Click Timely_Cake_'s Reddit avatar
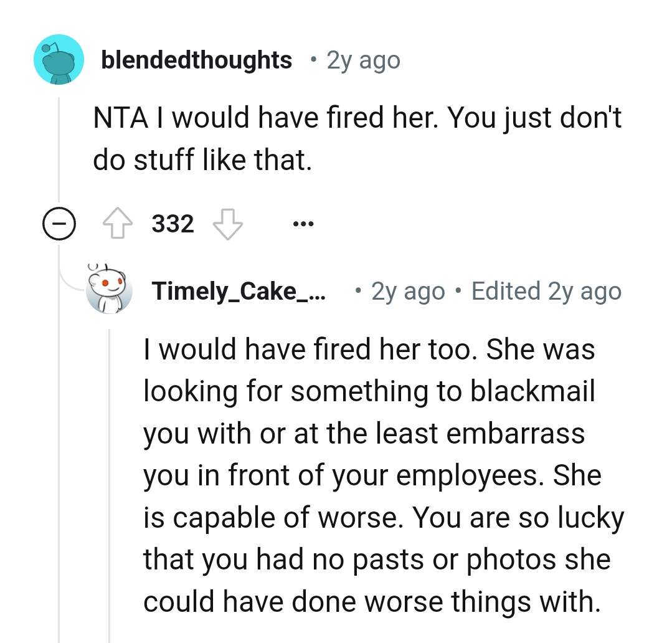The height and width of the screenshot is (643, 672). pos(110,290)
